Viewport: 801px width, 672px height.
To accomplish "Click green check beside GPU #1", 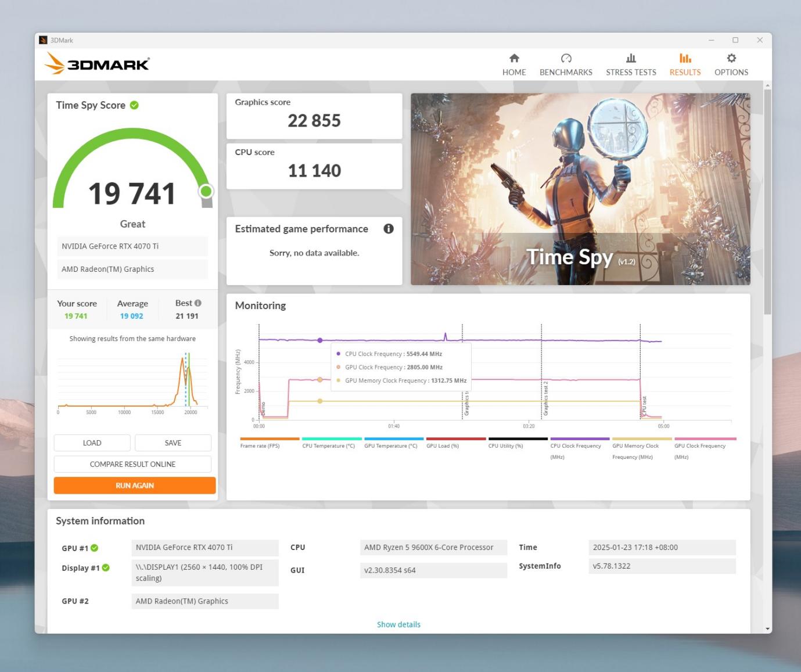I will point(95,548).
